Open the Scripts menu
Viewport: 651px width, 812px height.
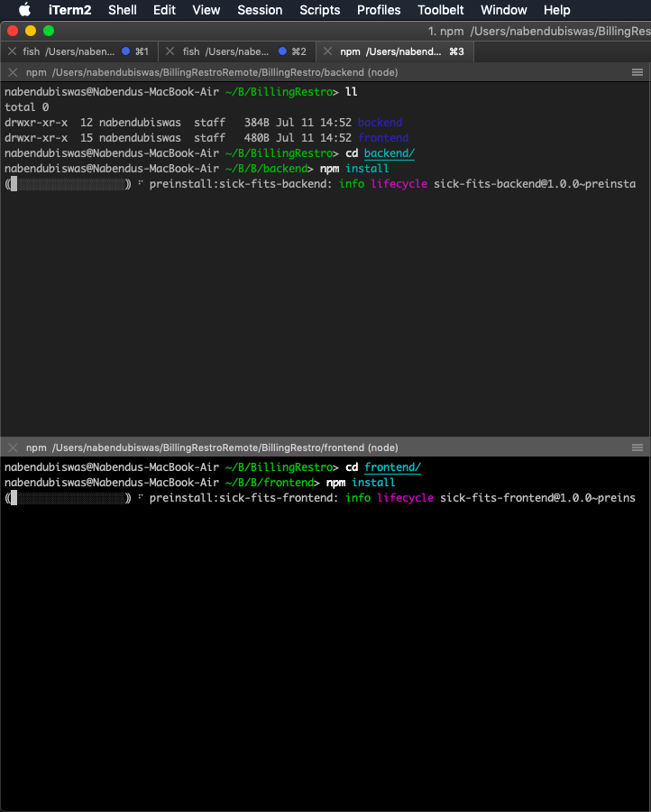pyautogui.click(x=320, y=10)
